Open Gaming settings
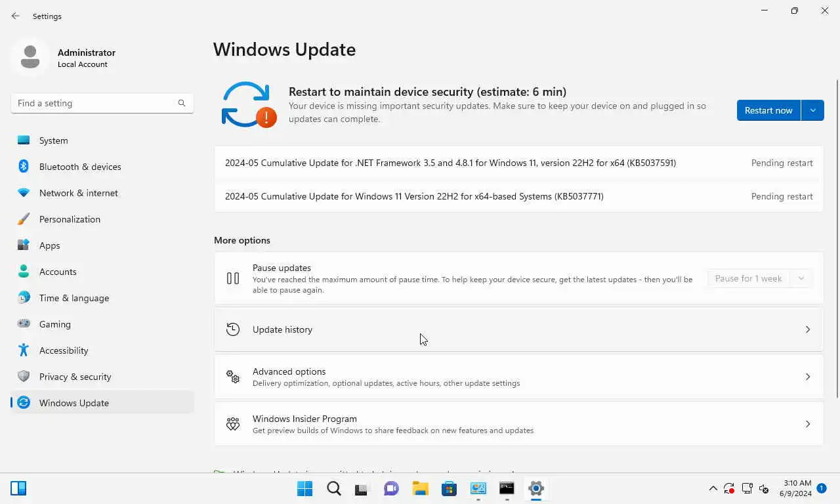The image size is (840, 504). click(x=102, y=324)
